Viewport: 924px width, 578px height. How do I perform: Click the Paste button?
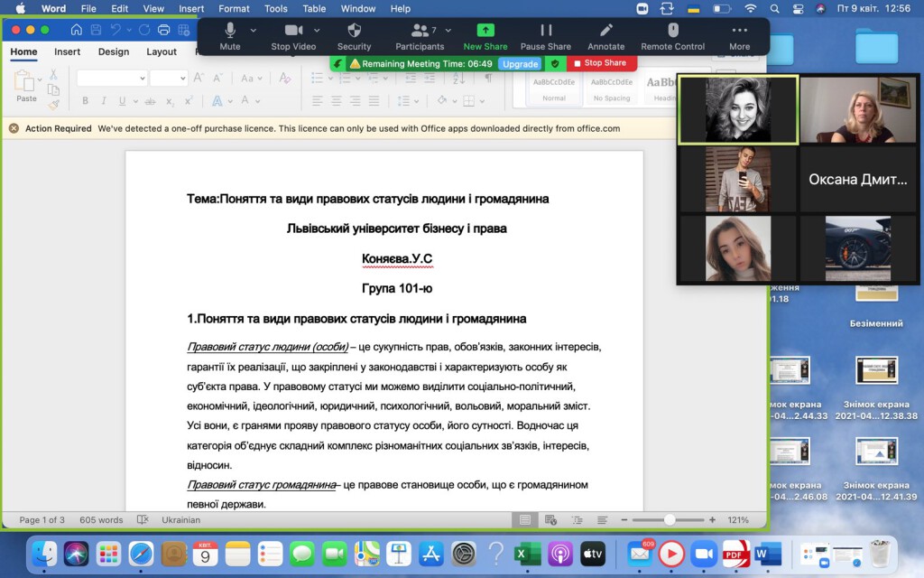24,86
